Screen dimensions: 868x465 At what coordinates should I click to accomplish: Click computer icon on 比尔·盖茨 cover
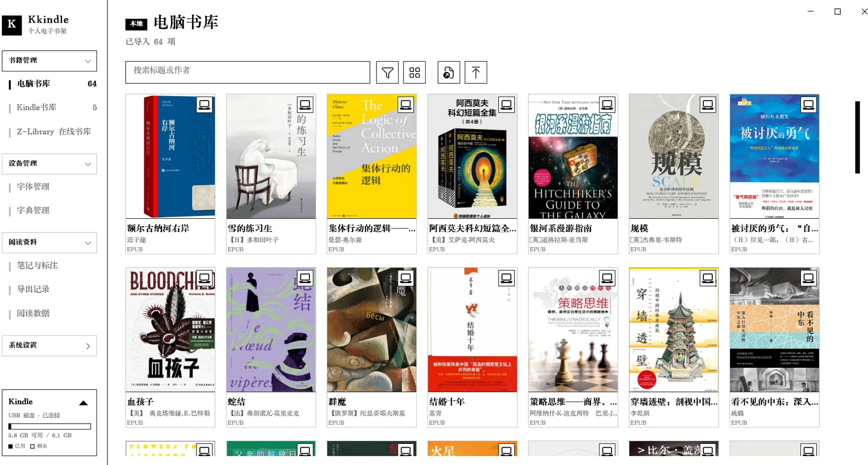point(708,450)
